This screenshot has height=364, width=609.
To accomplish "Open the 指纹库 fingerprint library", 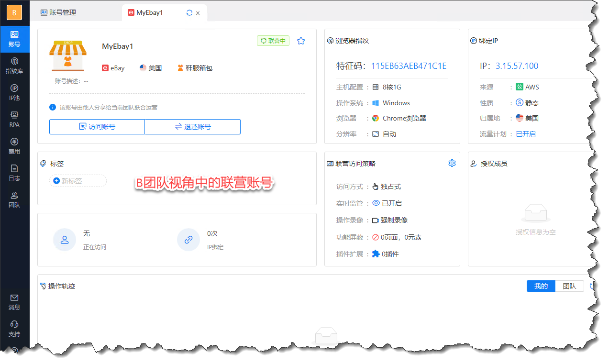I will pyautogui.click(x=14, y=66).
